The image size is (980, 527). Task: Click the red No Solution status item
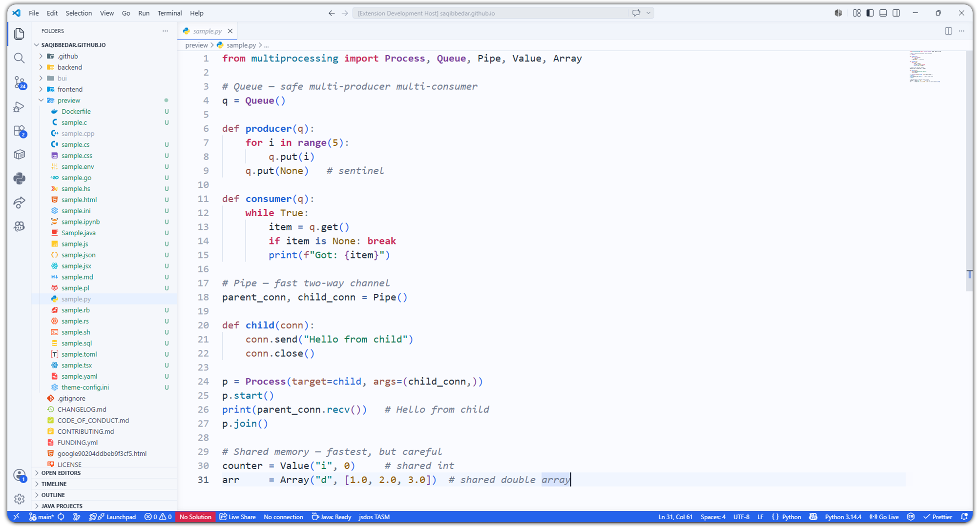coord(195,517)
